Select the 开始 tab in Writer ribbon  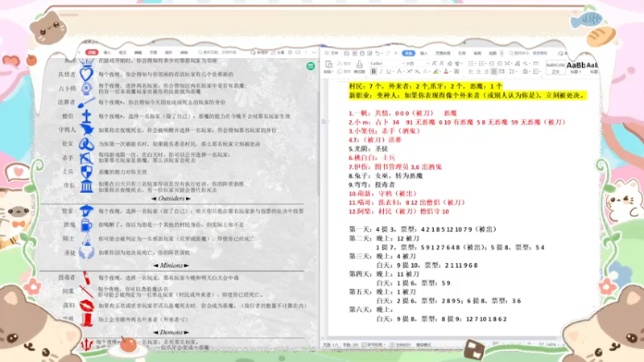[x=409, y=53]
